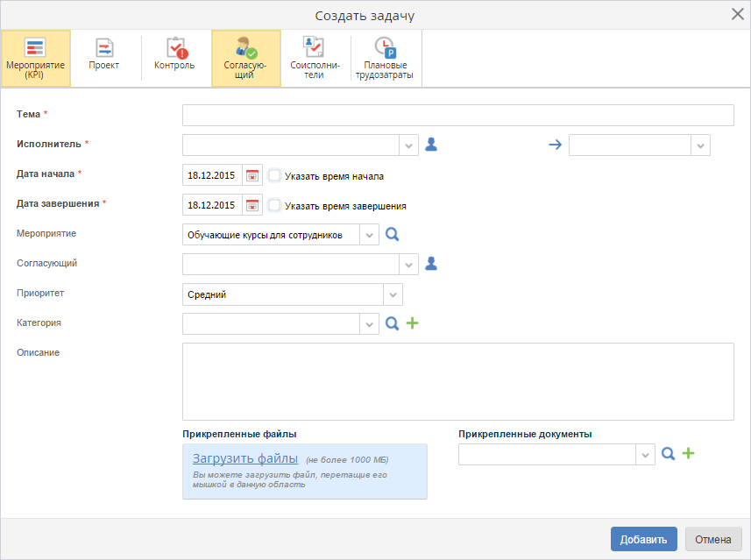The image size is (751, 560).
Task: Toggle the Согласующий toolbar option
Action: (245, 59)
